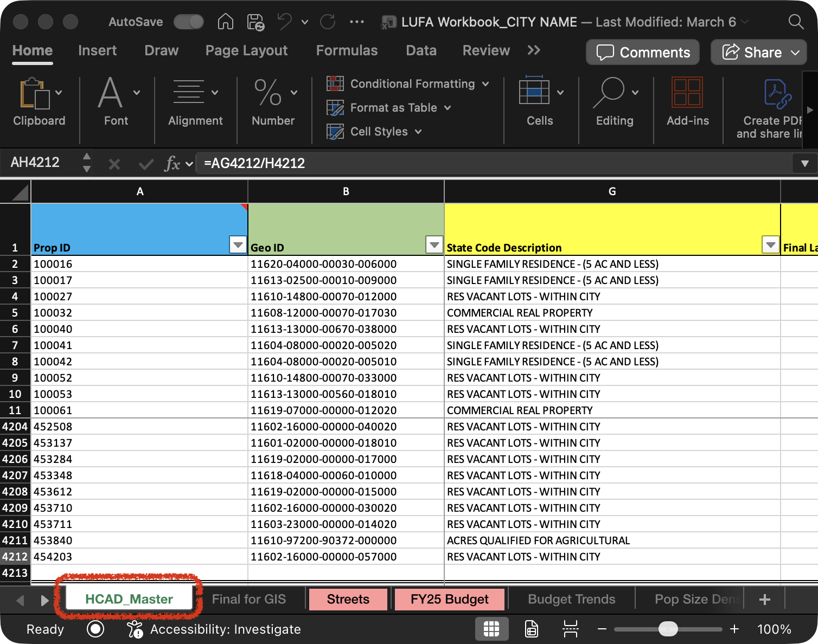Image resolution: width=818 pixels, height=644 pixels.
Task: Toggle the AutoSave switch
Action: 189,22
